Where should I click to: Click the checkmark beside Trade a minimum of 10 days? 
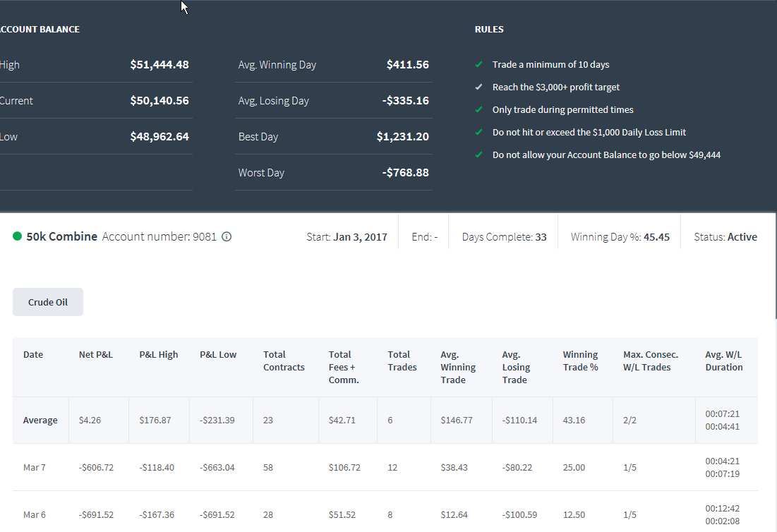[x=478, y=64]
